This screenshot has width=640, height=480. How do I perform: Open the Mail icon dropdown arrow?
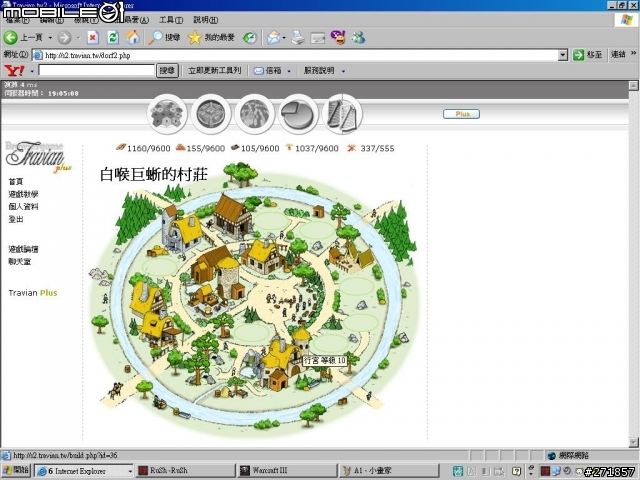coord(284,38)
